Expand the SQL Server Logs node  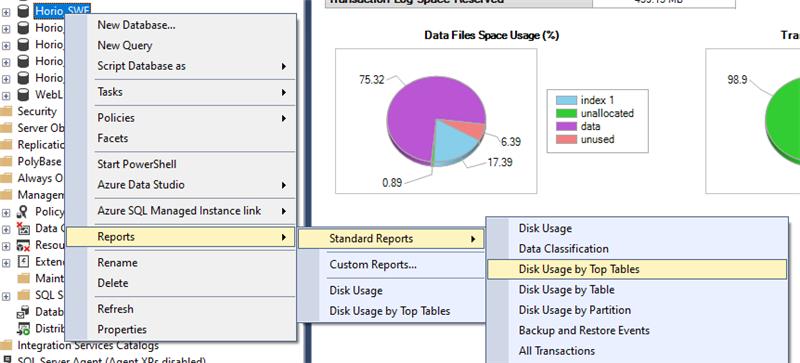pos(6,296)
